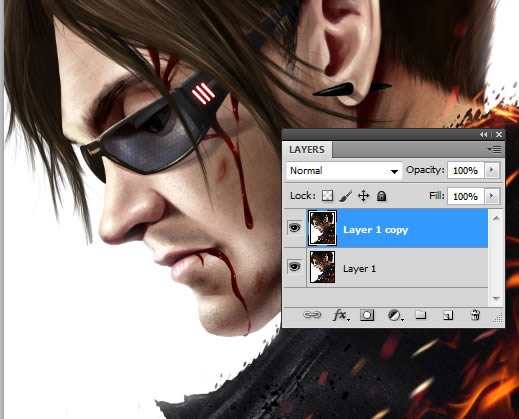Viewport: 519px width, 419px height.
Task: Toggle lock position
Action: pos(363,196)
